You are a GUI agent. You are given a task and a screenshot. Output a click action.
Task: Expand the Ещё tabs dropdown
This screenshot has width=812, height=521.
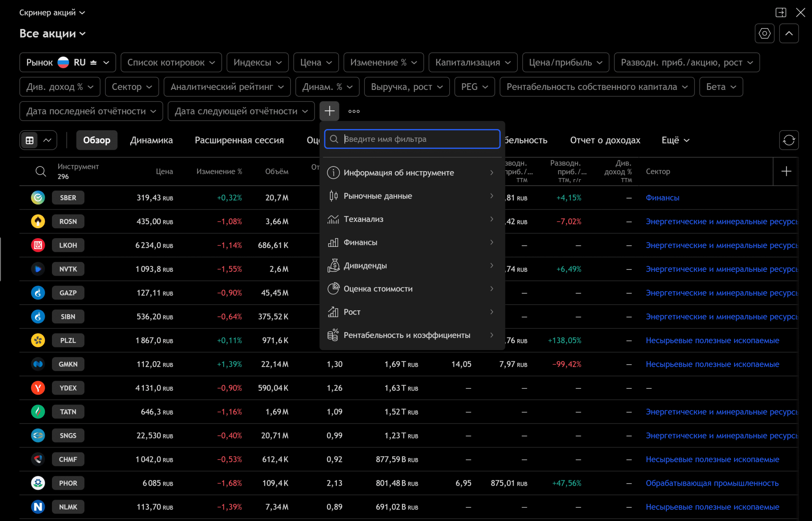coord(675,140)
